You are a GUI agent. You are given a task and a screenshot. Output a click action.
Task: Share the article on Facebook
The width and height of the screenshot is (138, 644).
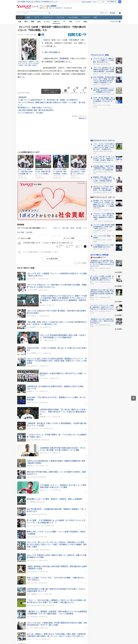tap(43, 35)
